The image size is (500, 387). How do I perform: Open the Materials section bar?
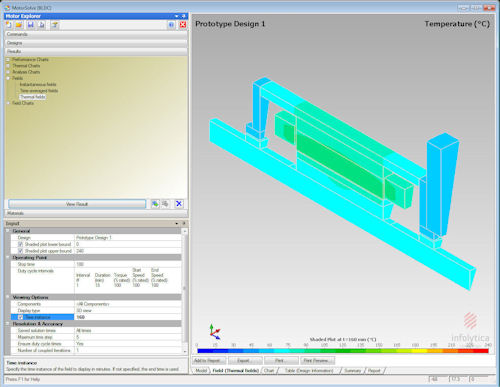pos(96,213)
